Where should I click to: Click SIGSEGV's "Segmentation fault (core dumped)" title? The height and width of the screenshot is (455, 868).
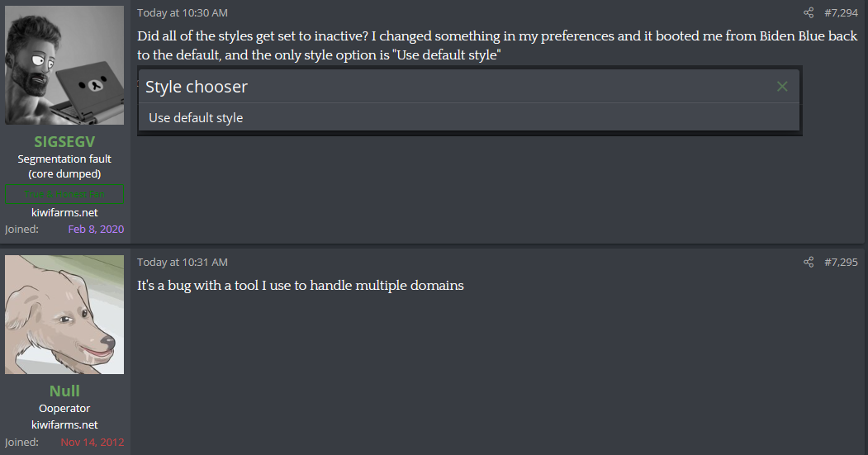pyautogui.click(x=64, y=166)
